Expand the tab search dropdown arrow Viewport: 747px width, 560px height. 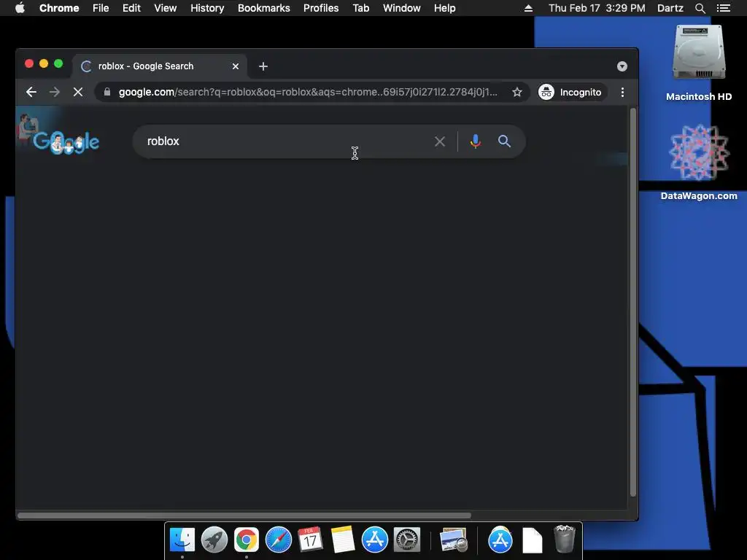[622, 66]
